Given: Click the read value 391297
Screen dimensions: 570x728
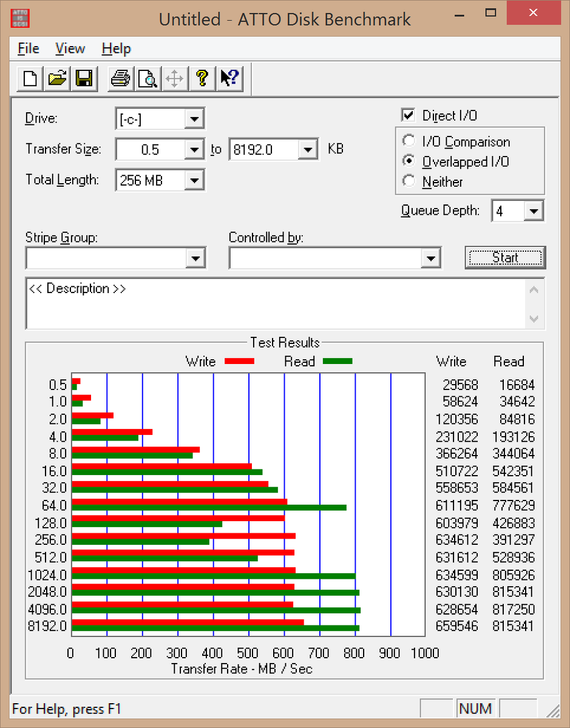Looking at the screenshot, I should point(514,540).
